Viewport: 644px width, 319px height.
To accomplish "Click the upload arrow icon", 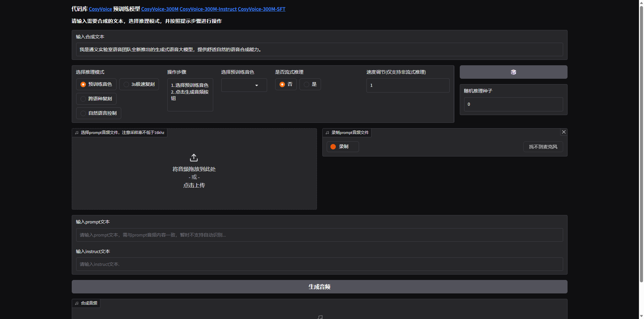I will (194, 157).
